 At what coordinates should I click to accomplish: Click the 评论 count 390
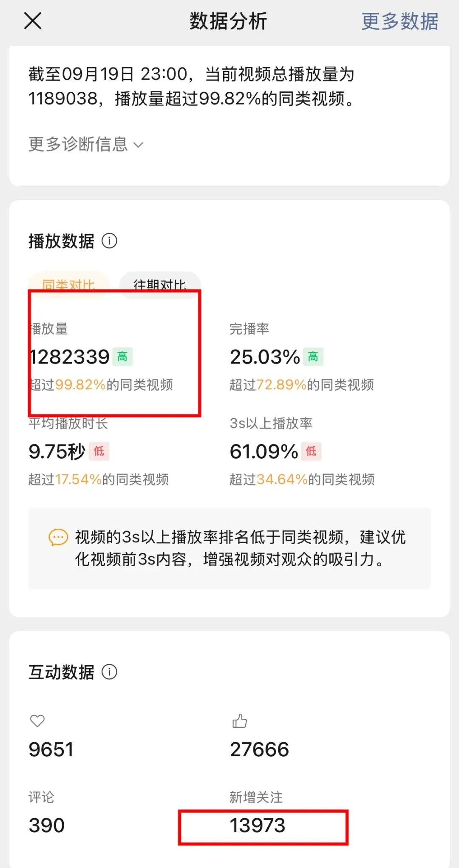pyautogui.click(x=46, y=825)
